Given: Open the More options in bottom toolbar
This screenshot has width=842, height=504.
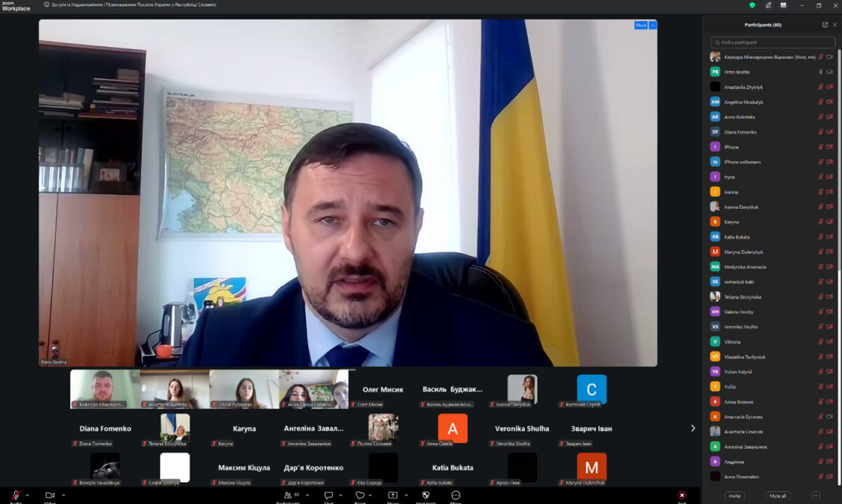Looking at the screenshot, I should pyautogui.click(x=455, y=496).
